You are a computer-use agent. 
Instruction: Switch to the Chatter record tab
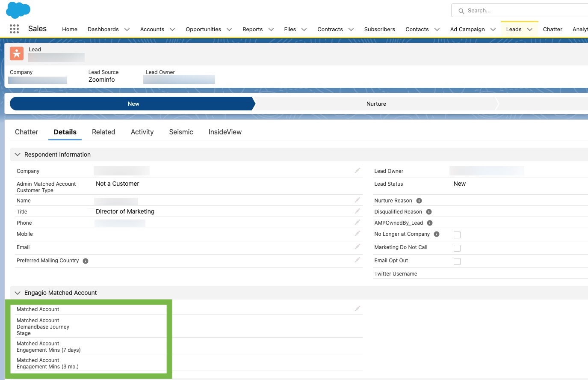pos(27,132)
